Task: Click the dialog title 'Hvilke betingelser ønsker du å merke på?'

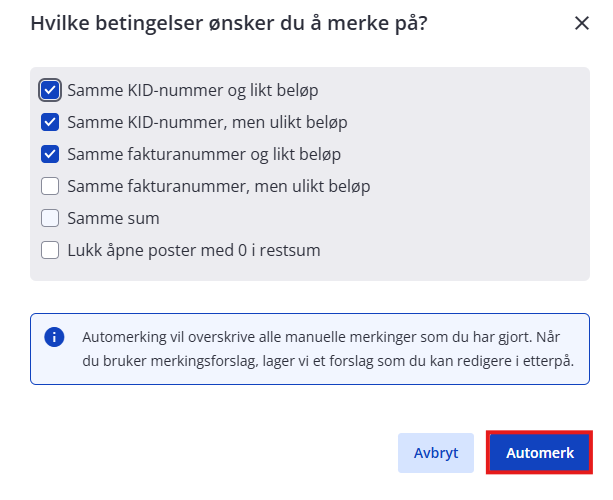Action: coord(229,23)
